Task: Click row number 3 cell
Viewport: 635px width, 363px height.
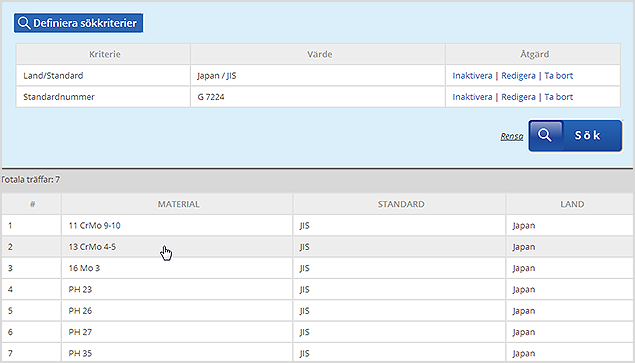Action: [x=32, y=268]
